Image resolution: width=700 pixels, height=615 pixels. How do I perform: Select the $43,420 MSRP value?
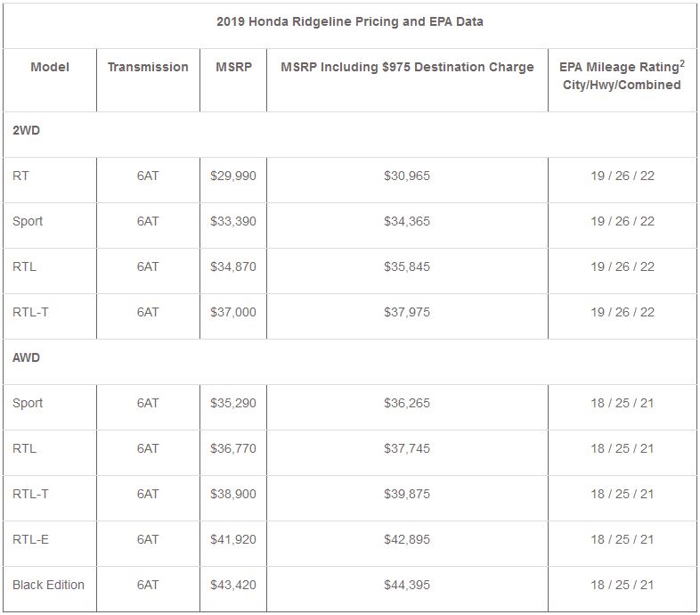(232, 585)
